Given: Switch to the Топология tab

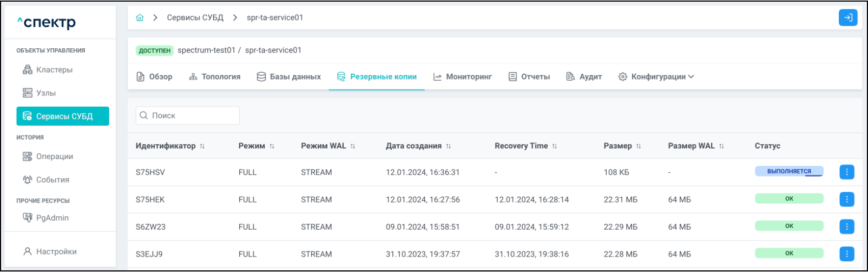Looking at the screenshot, I should [215, 77].
